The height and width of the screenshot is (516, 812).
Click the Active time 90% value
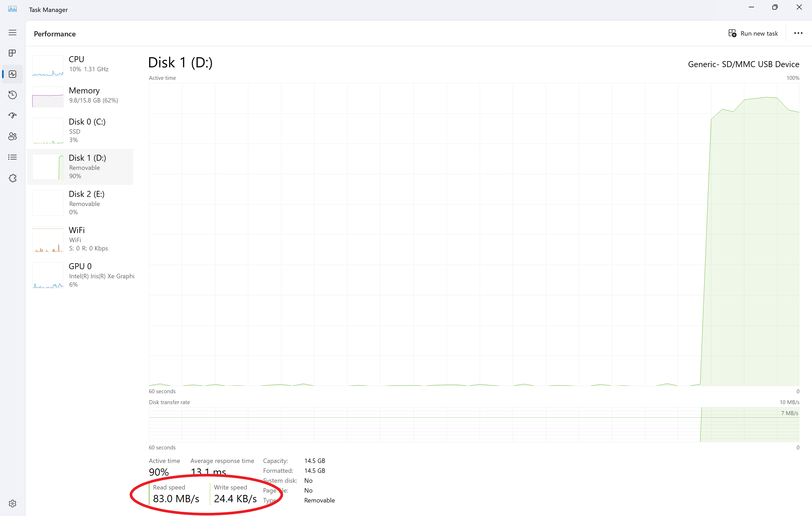click(x=159, y=472)
